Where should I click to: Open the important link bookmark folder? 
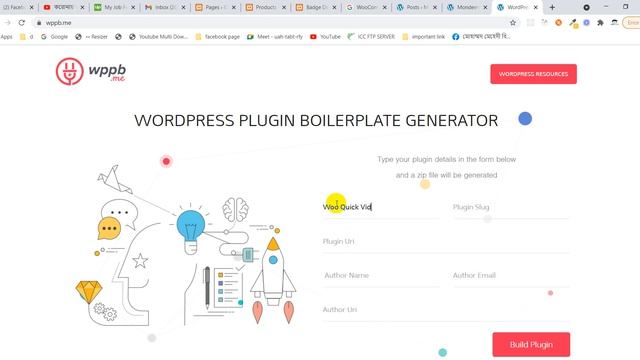[424, 37]
